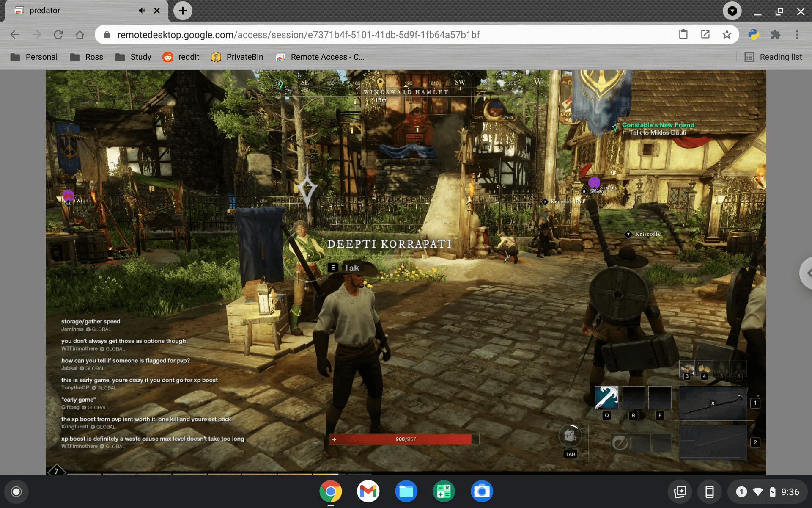Click the open-in-new-window share icon

[705, 34]
